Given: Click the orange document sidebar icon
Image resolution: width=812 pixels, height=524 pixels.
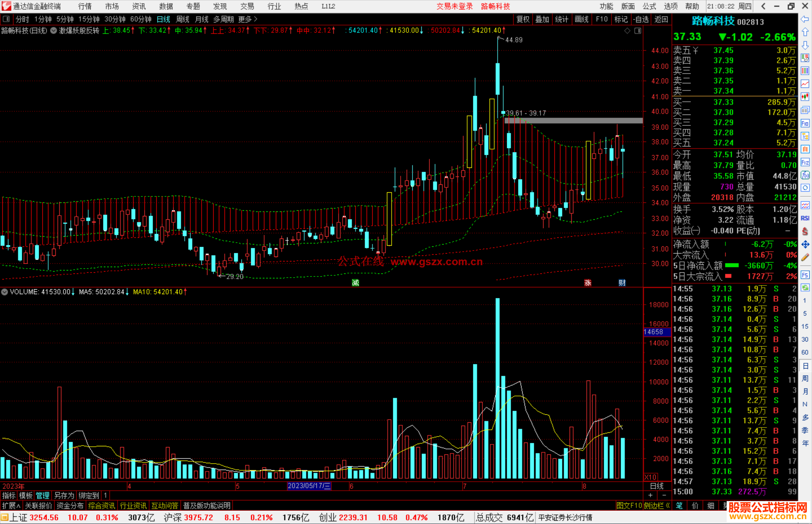Looking at the screenshot, I should point(804,149).
